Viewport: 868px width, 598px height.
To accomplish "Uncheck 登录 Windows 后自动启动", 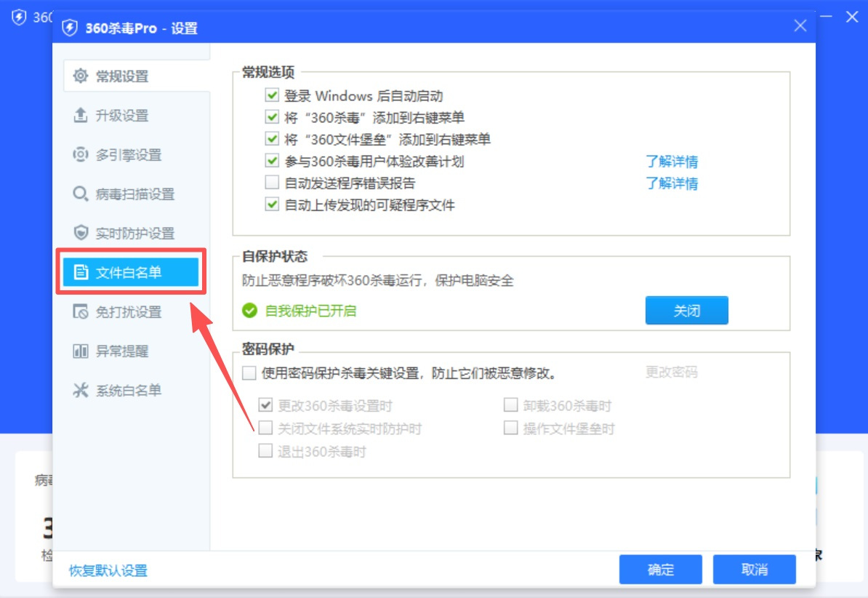I will click(272, 95).
